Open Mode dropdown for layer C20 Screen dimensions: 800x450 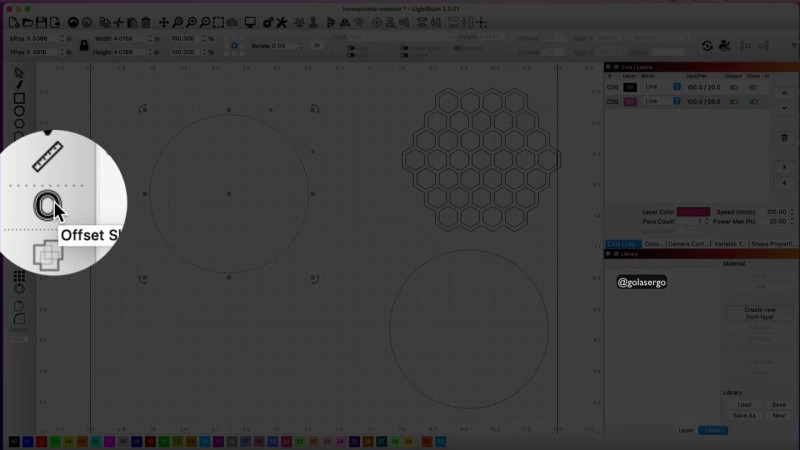(676, 101)
